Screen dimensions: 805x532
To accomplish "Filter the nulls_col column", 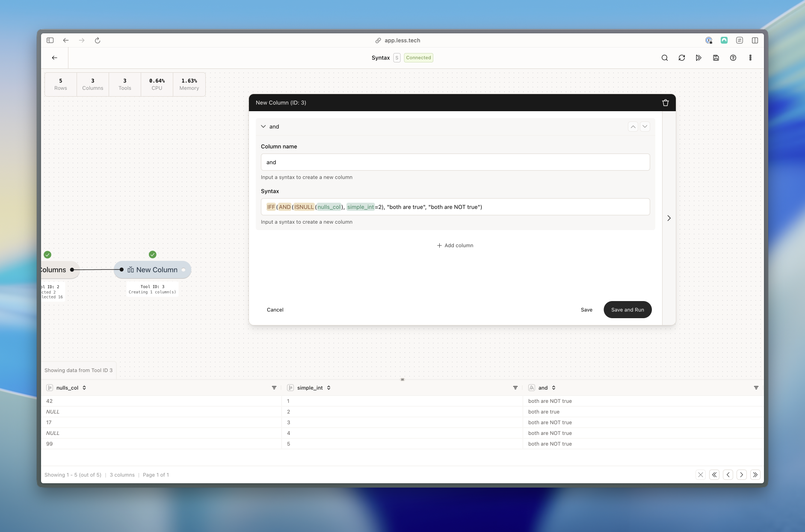I will pyautogui.click(x=274, y=388).
